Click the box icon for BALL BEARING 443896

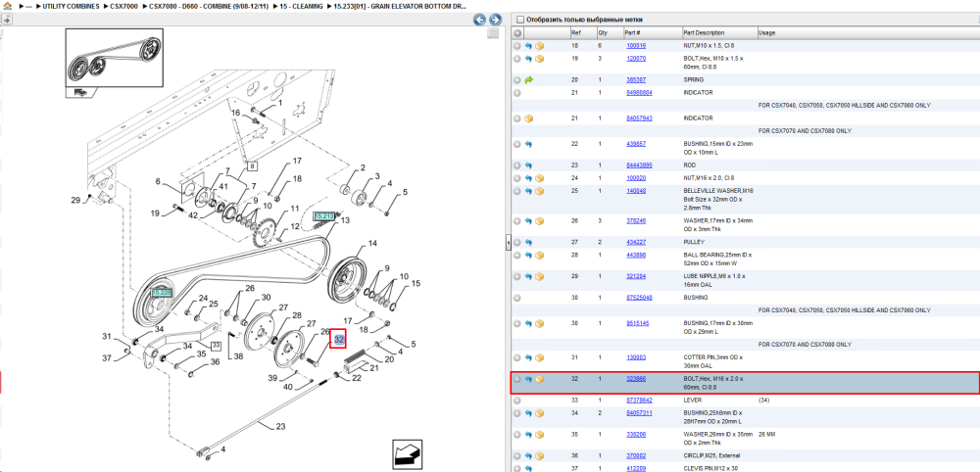[539, 255]
